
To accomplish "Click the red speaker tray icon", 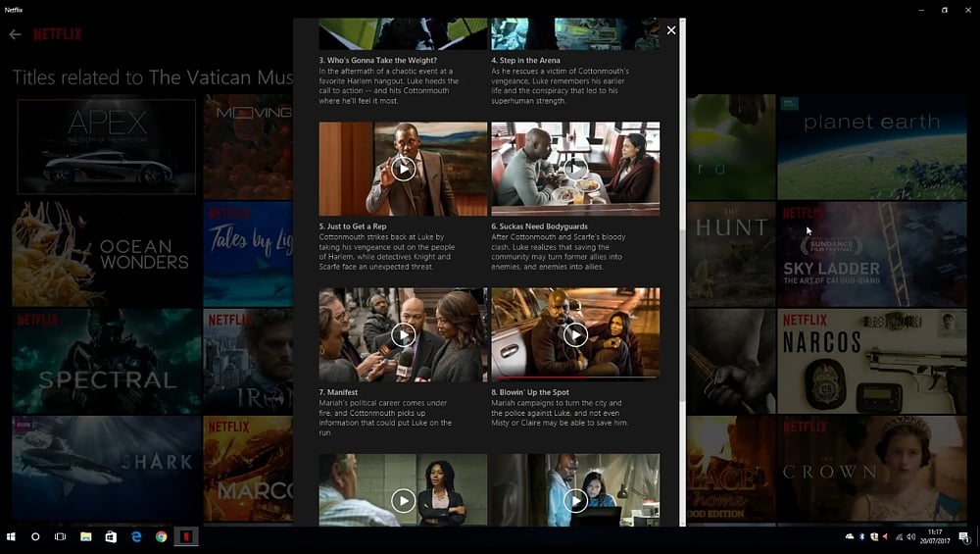I will tap(885, 536).
